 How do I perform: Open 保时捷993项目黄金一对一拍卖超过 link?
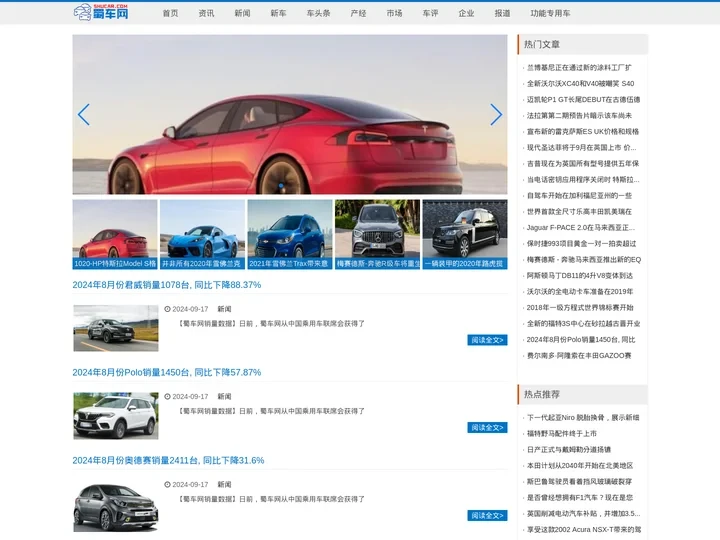pyautogui.click(x=581, y=244)
